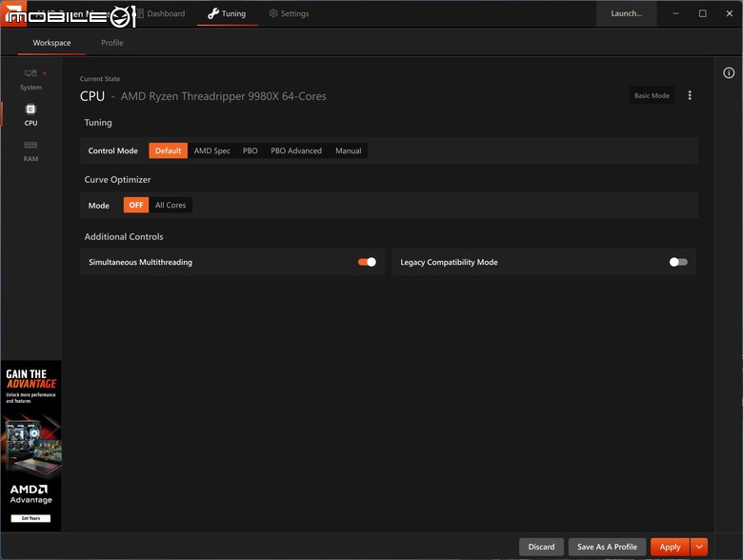
Task: Set Control Mode to PBO
Action: click(x=251, y=150)
